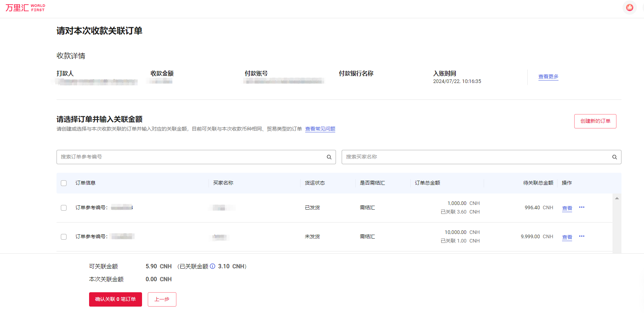Viewport: 644px width, 313px height.
Task: Click 查看更多 to expand payment details
Action: coord(548,77)
